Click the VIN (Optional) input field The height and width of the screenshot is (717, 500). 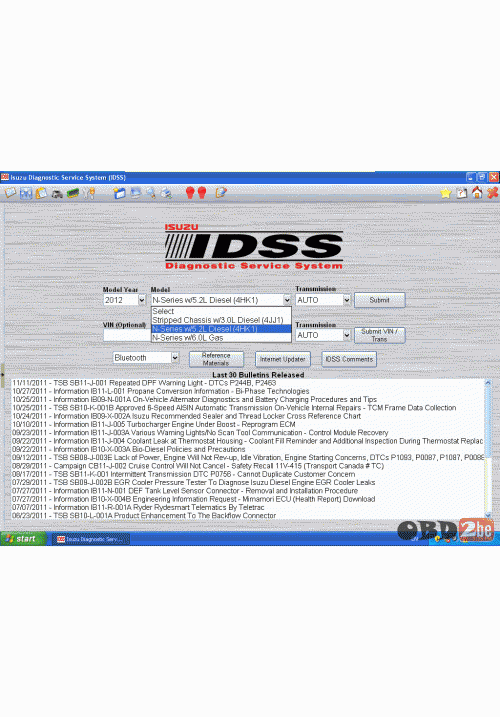127,335
